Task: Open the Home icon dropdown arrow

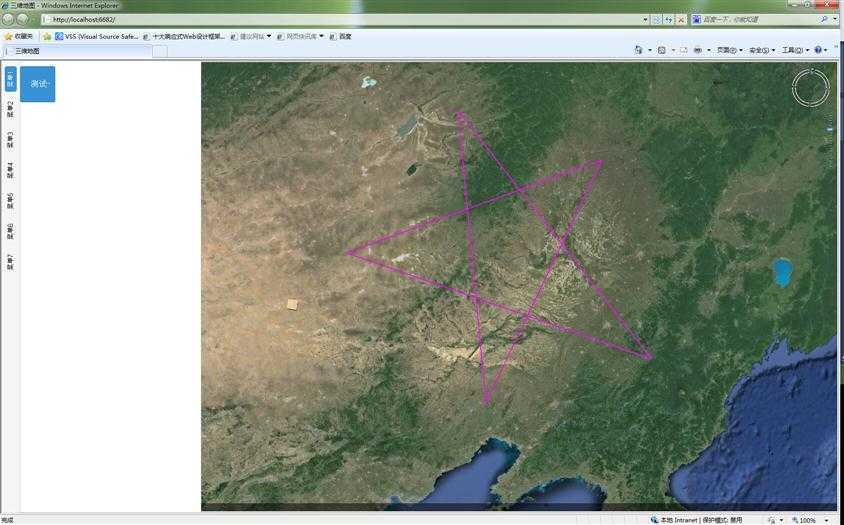Action: tap(650, 50)
